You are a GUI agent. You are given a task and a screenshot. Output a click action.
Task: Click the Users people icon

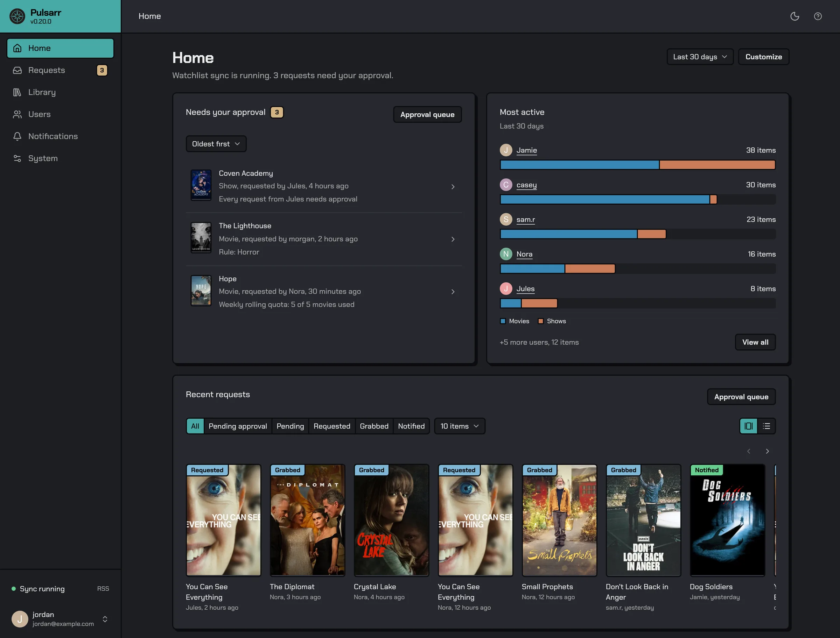[17, 114]
